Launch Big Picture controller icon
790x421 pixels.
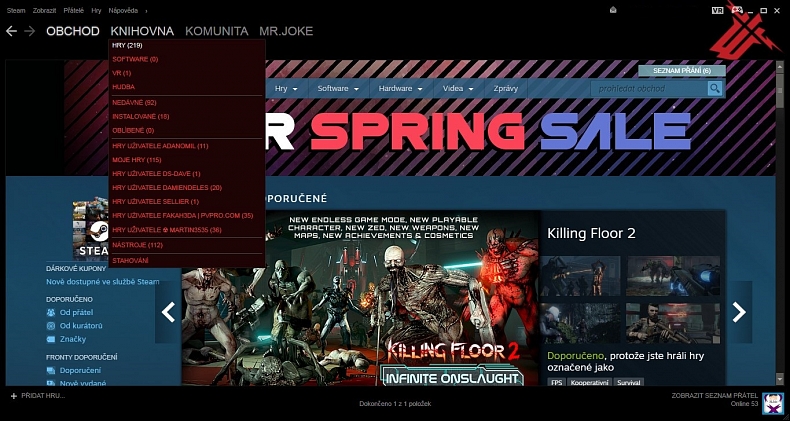[x=737, y=10]
